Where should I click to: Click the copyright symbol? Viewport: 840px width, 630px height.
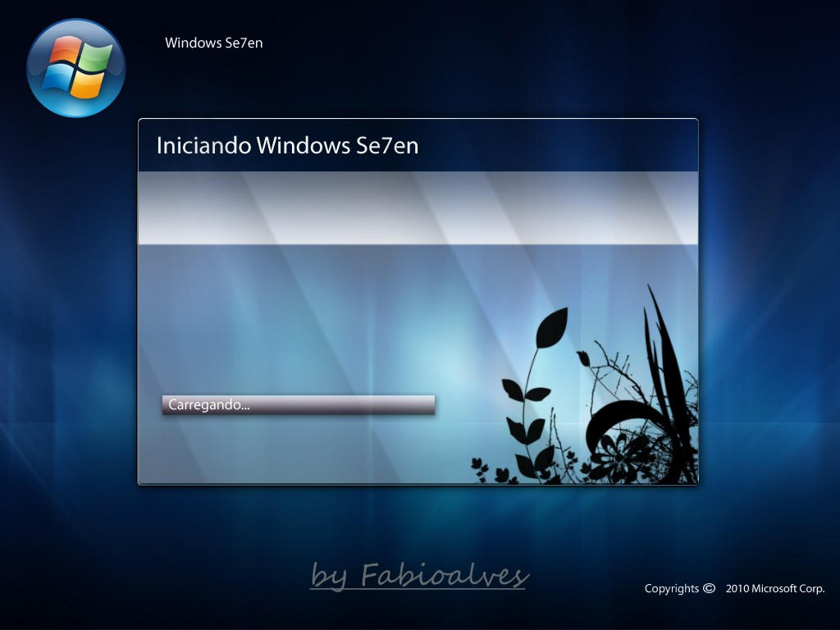(x=709, y=588)
